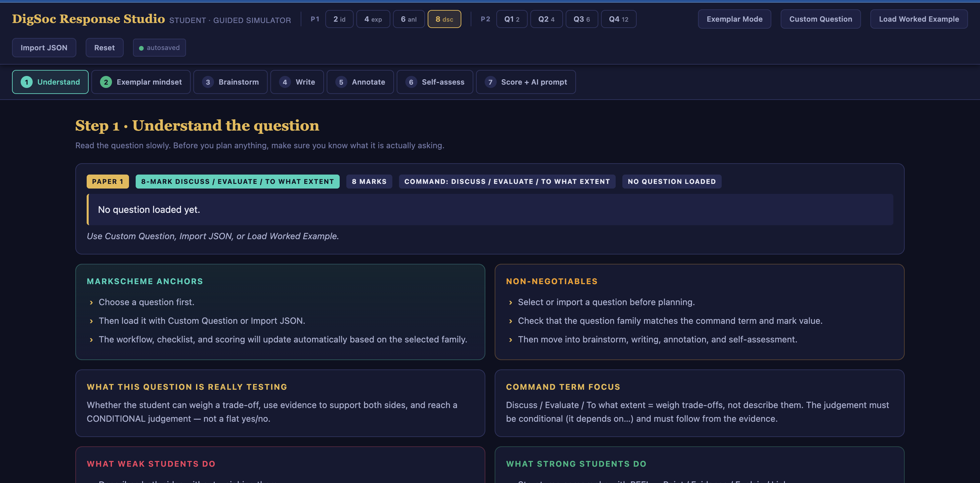Click the WHAT WEAK STUDENTS DO heading
Screen dimensions: 980x483
(151, 464)
